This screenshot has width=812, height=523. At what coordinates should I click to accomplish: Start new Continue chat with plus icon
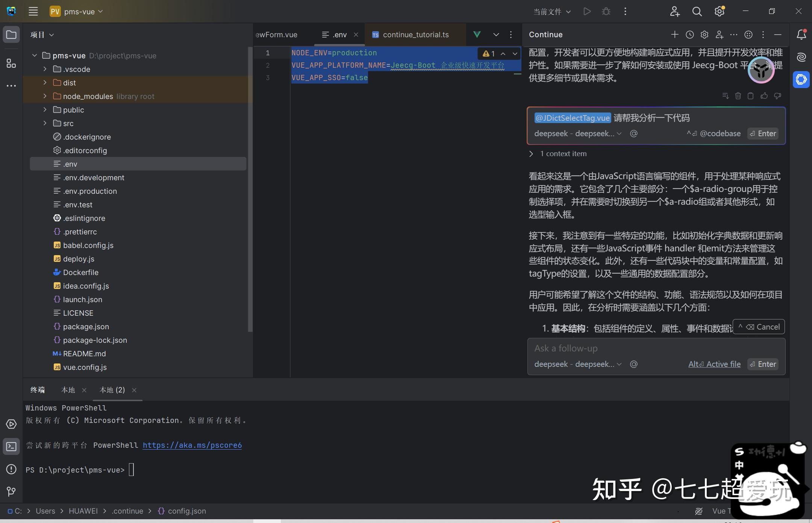pos(675,35)
